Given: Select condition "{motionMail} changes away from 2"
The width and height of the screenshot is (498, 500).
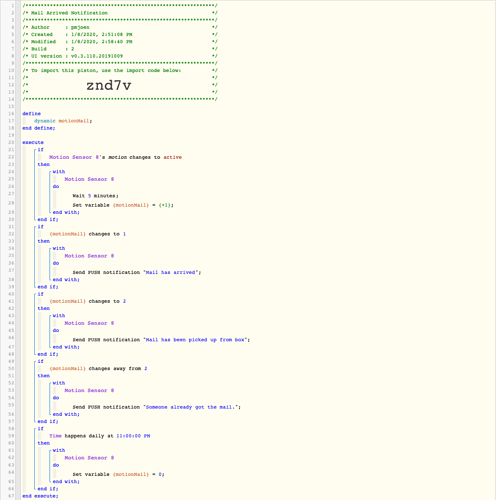Looking at the screenshot, I should [98, 368].
